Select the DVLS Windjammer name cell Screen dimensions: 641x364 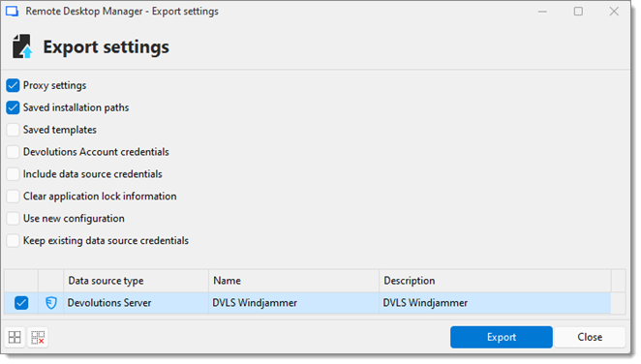(293, 303)
